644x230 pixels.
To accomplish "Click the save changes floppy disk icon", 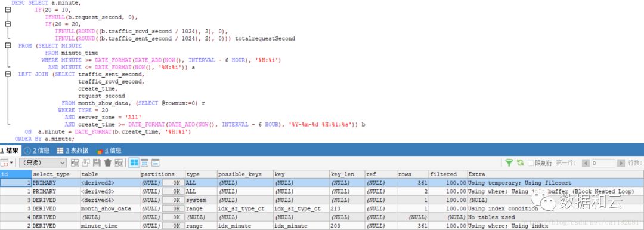I will coord(97,163).
